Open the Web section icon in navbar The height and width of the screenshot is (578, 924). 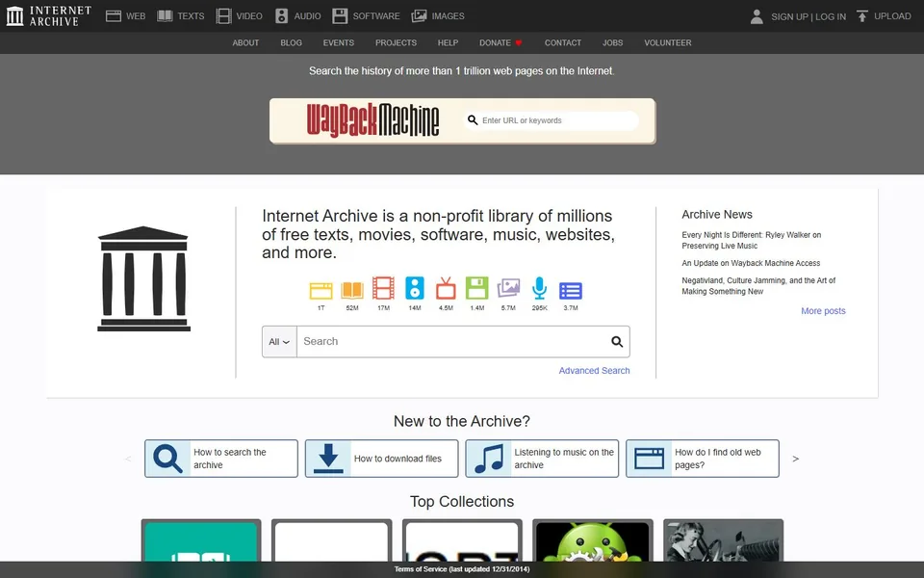point(114,16)
